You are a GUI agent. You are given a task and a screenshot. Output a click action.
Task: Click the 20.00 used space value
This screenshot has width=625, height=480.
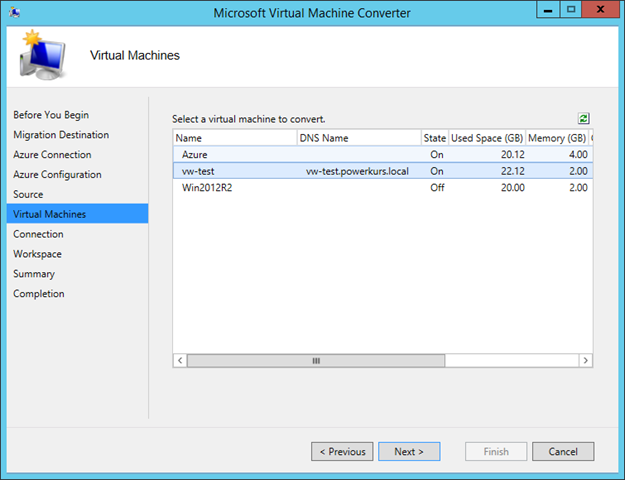513,187
